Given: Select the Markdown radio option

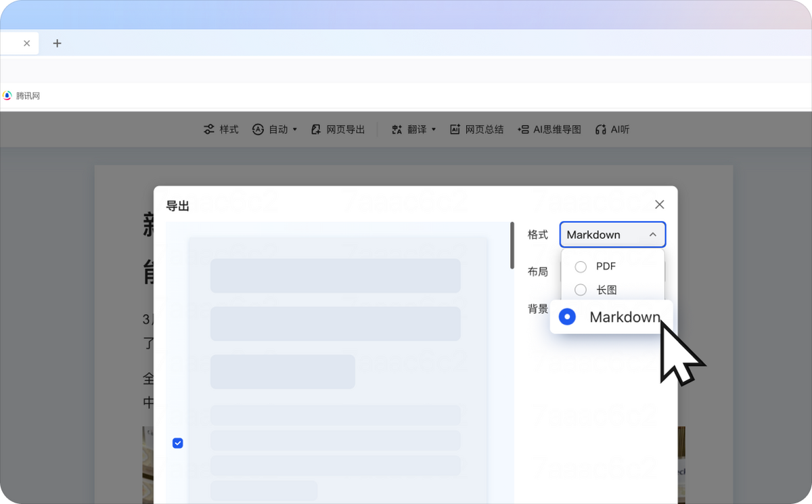Looking at the screenshot, I should pyautogui.click(x=568, y=317).
